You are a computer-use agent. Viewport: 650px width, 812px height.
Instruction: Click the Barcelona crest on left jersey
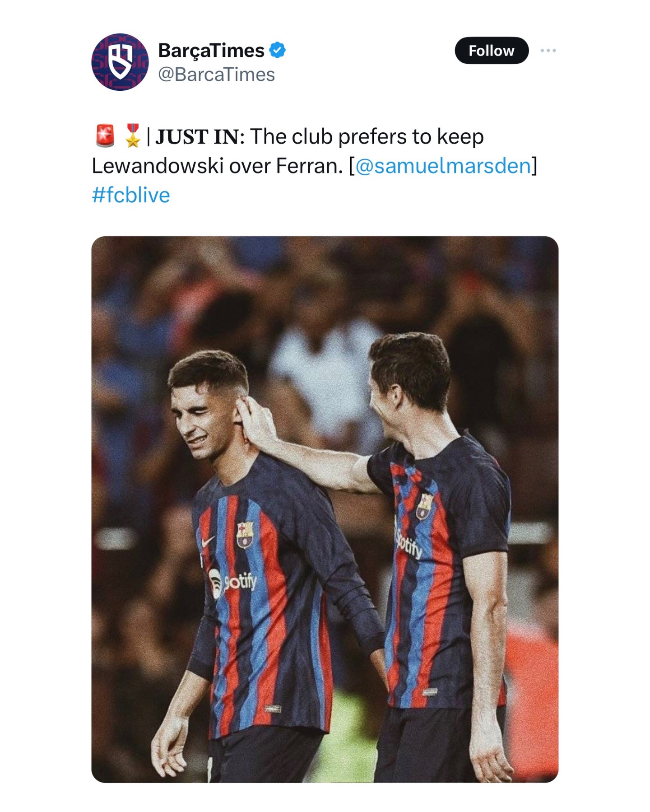point(245,535)
